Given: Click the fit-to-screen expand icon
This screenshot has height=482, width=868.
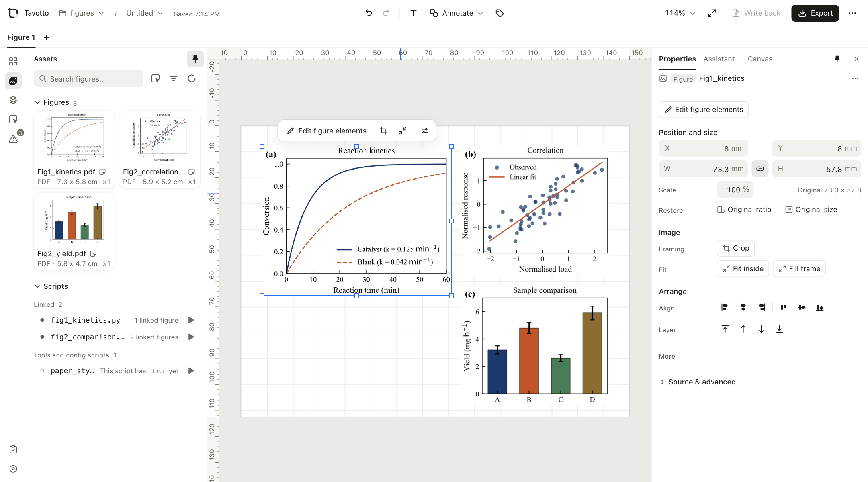Looking at the screenshot, I should 712,13.
